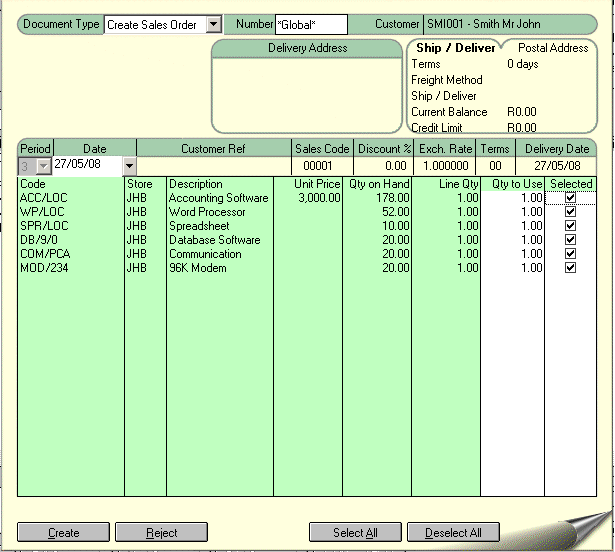Click Qty to Use cell for WP/LOC
The width and height of the screenshot is (615, 552).
coord(512,212)
